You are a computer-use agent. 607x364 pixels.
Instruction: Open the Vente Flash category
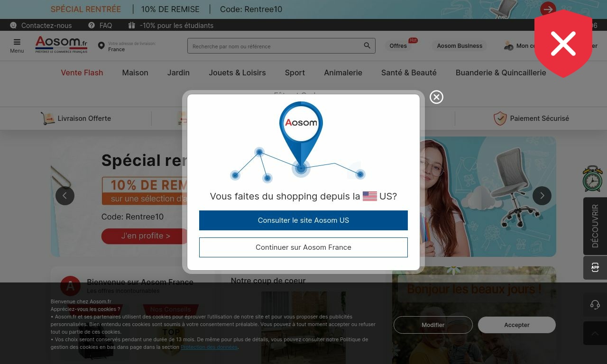pyautogui.click(x=82, y=73)
